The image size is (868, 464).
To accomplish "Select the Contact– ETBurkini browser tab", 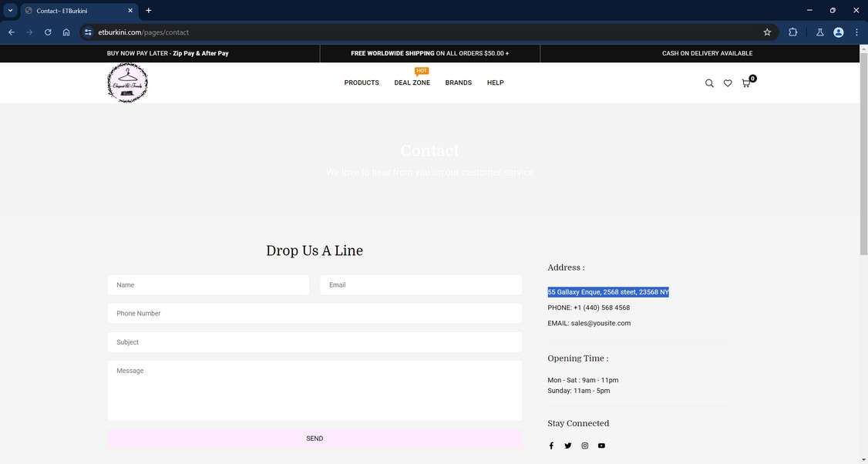I will (79, 11).
